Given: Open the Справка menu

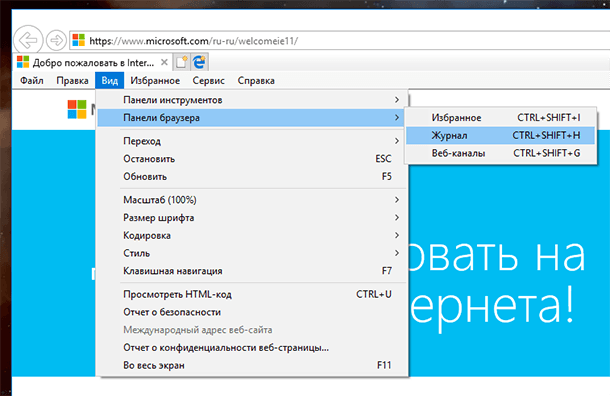Looking at the screenshot, I should click(256, 81).
